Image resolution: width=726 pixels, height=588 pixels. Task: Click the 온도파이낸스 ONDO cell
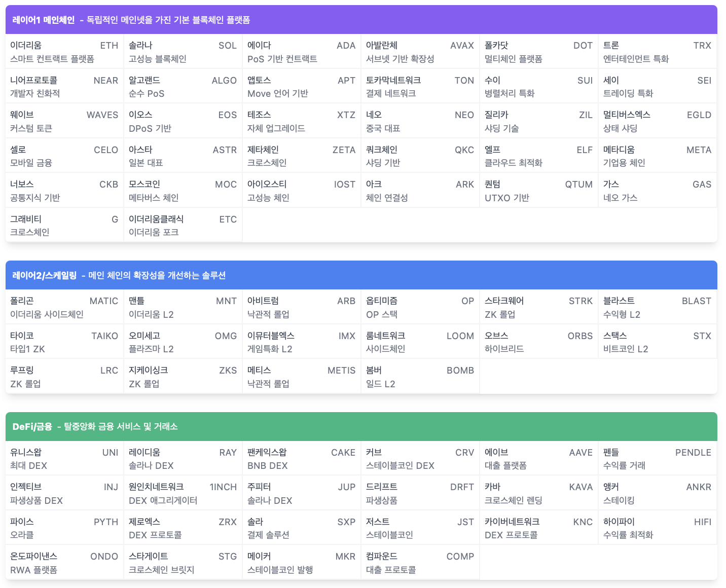(x=64, y=563)
